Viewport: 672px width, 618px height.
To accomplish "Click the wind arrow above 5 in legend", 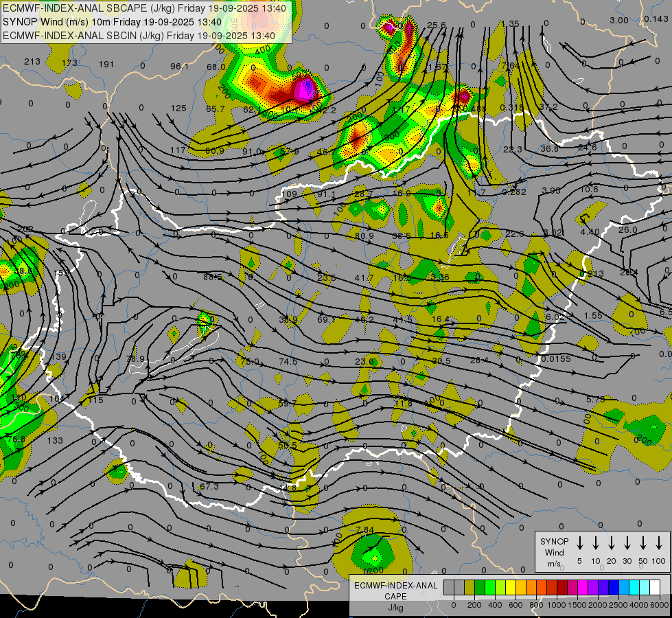I will point(580,543).
